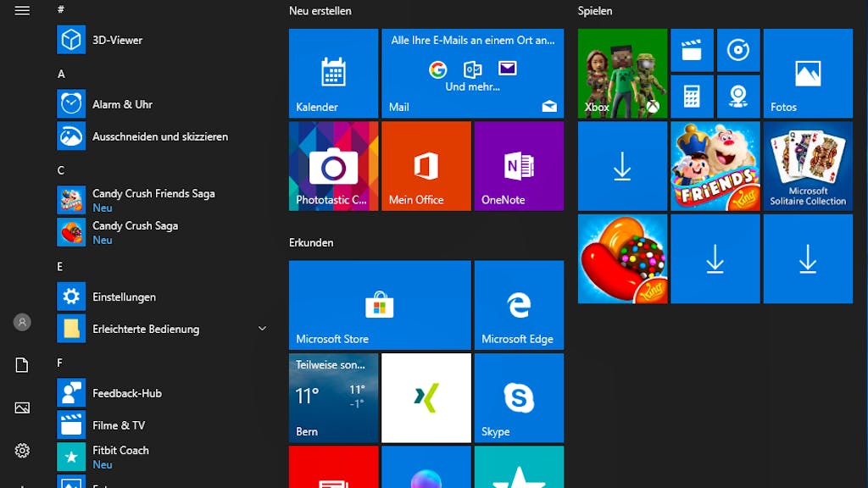
Task: Open the purple OneNote tile
Action: tap(520, 166)
